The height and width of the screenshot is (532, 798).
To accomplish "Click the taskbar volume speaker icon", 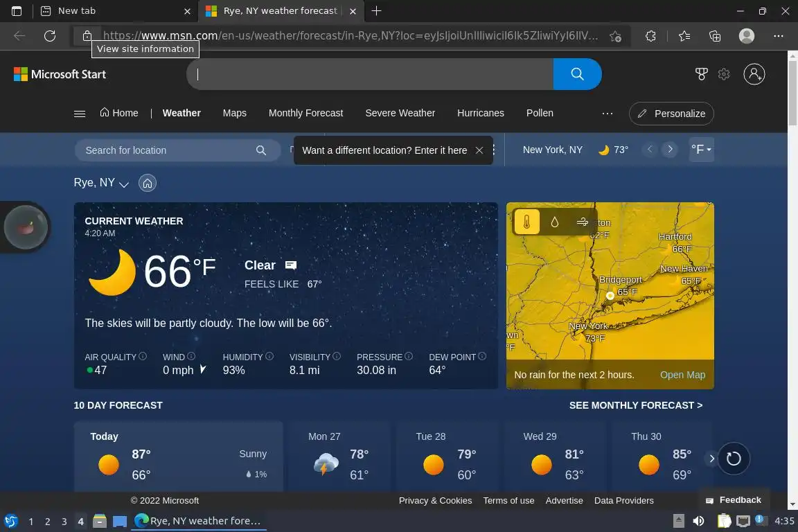I will pyautogui.click(x=698, y=521).
